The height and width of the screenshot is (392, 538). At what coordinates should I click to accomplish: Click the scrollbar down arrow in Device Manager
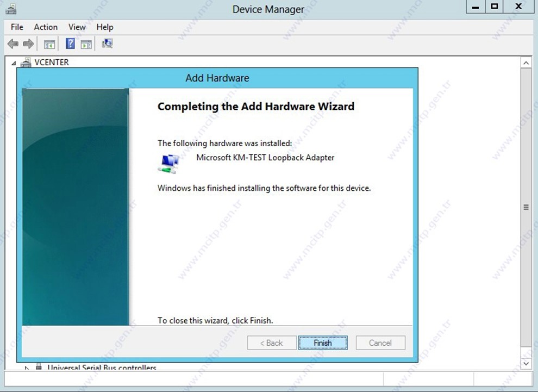click(x=526, y=363)
